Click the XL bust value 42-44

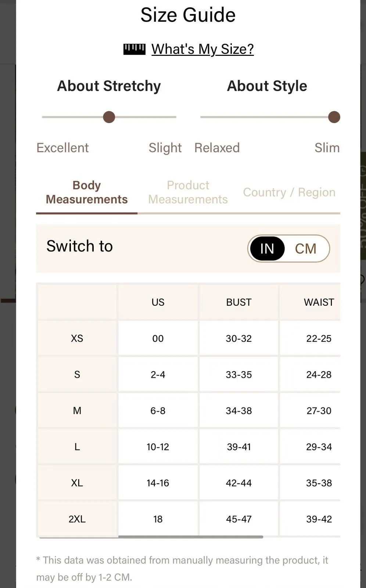coord(239,483)
